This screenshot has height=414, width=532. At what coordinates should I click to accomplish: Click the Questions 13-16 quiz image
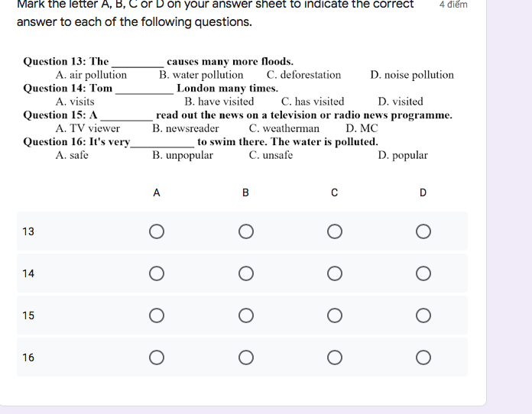238,108
